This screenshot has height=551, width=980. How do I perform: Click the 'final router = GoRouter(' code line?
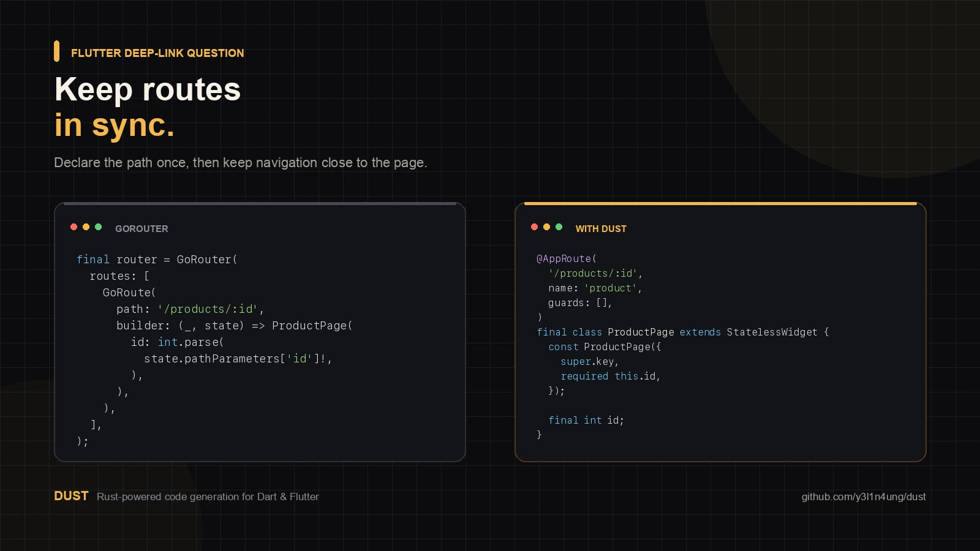pos(157,260)
